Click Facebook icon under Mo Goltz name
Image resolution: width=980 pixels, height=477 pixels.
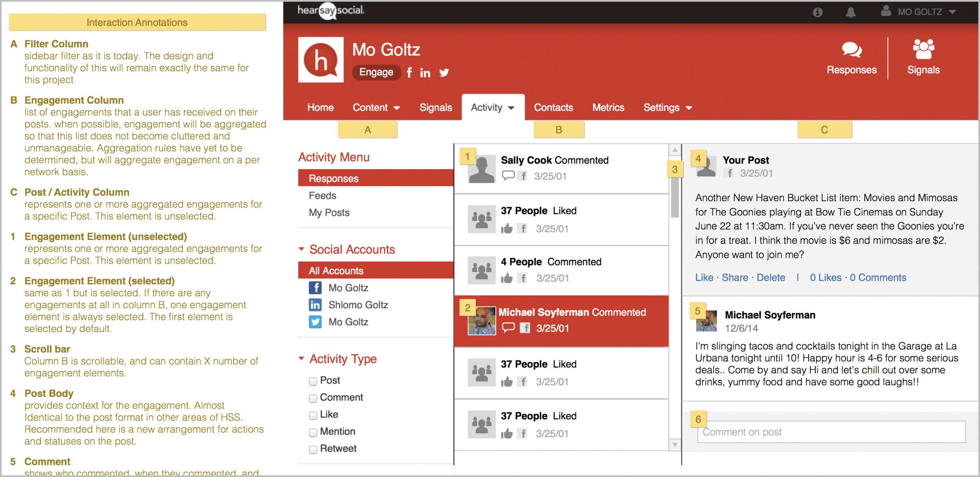click(x=409, y=72)
